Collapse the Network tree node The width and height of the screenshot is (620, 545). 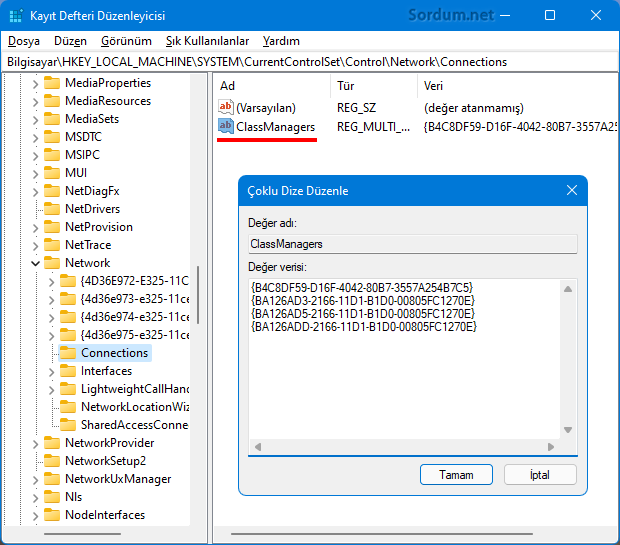pyautogui.click(x=36, y=263)
